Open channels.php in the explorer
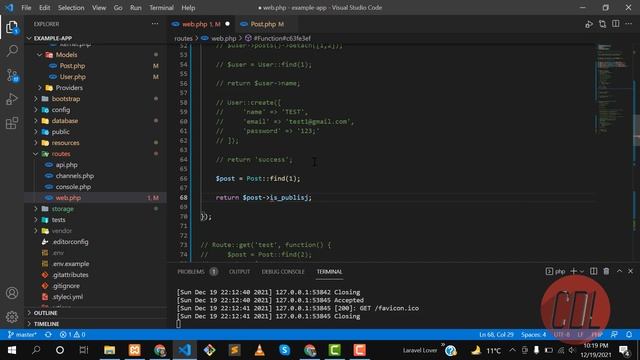 tap(74, 176)
